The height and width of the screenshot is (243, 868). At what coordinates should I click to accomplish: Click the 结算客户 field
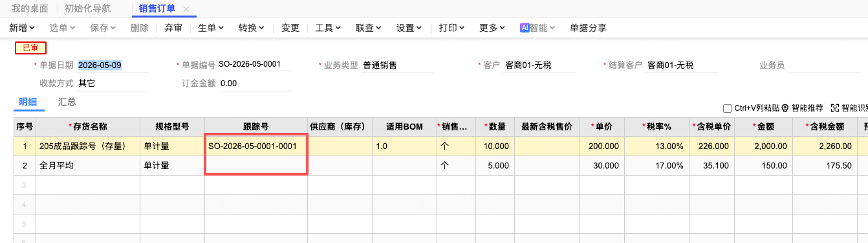tap(682, 65)
